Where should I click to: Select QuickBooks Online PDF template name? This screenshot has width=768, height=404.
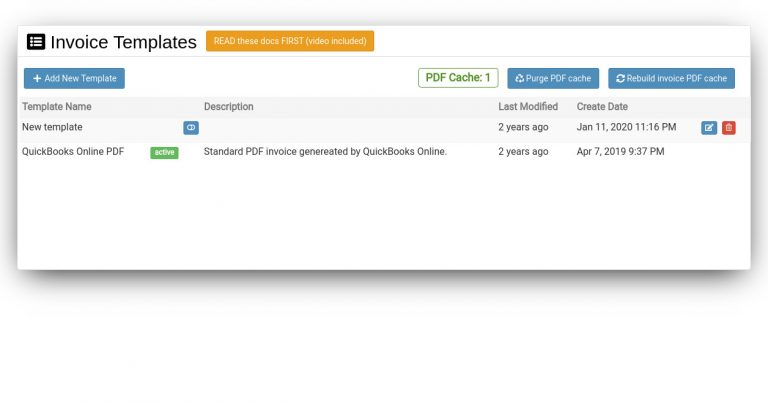(x=73, y=152)
